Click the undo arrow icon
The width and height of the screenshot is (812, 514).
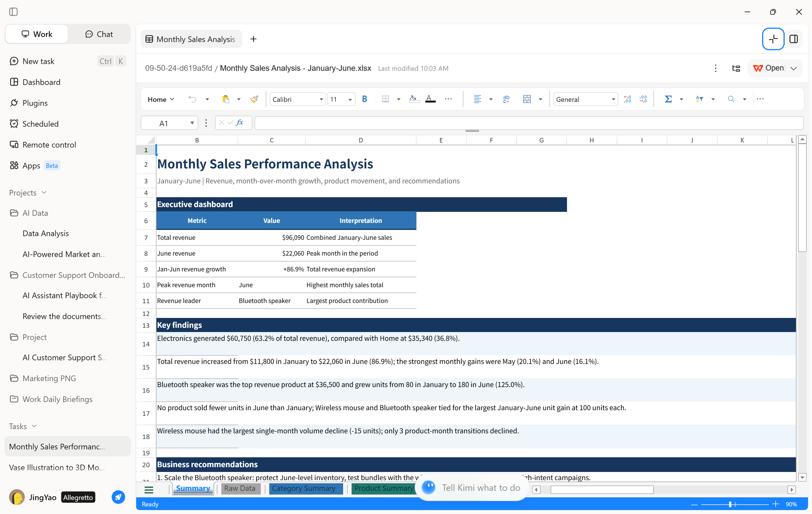click(192, 99)
